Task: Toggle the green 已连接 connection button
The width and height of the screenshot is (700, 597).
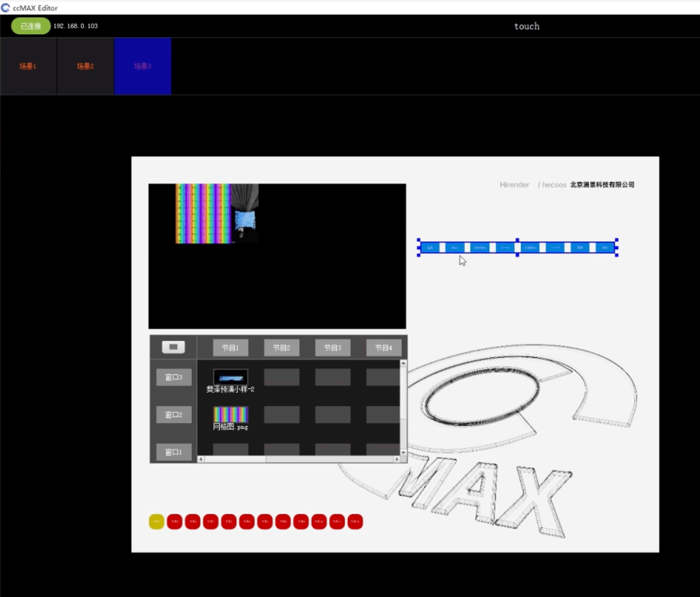Action: pyautogui.click(x=31, y=26)
